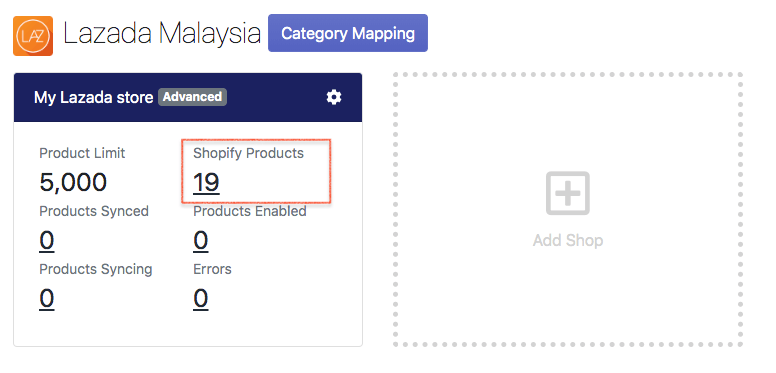
Task: Open the Category Mapping page
Action: (348, 33)
